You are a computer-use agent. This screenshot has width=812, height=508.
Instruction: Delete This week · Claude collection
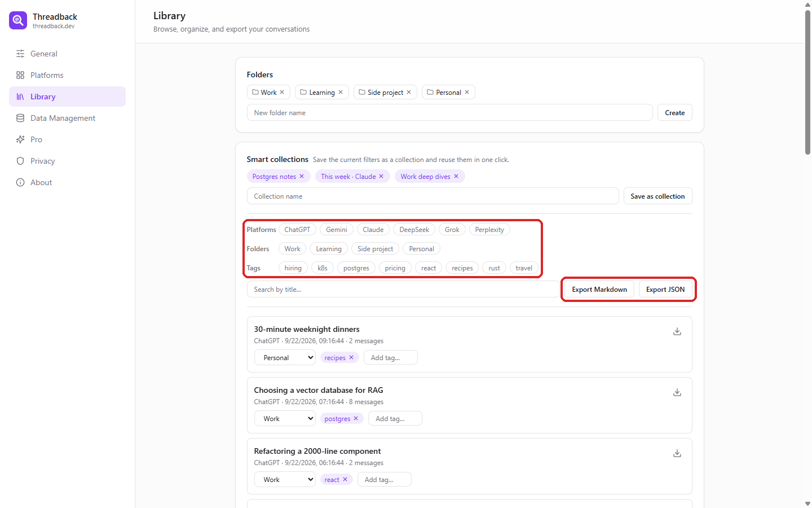[381, 176]
